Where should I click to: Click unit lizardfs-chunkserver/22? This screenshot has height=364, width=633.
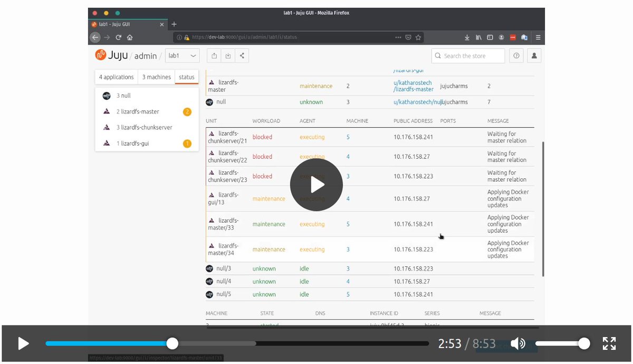coord(227,157)
